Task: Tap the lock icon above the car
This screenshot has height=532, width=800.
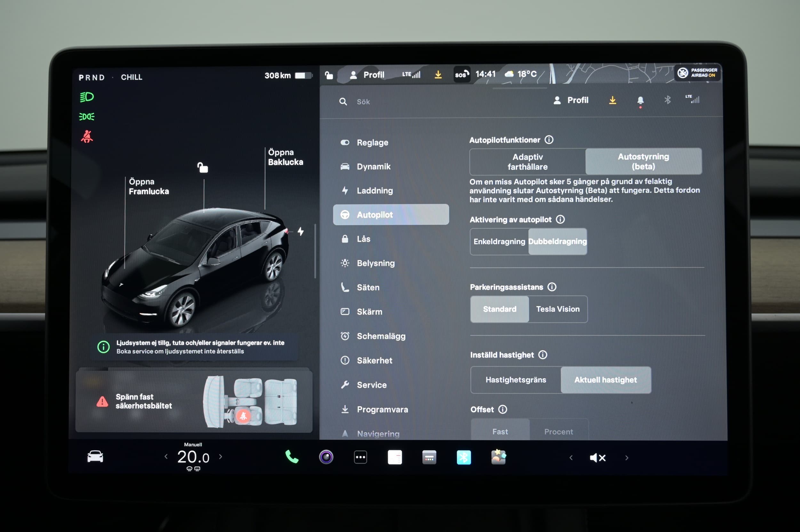Action: pos(203,167)
